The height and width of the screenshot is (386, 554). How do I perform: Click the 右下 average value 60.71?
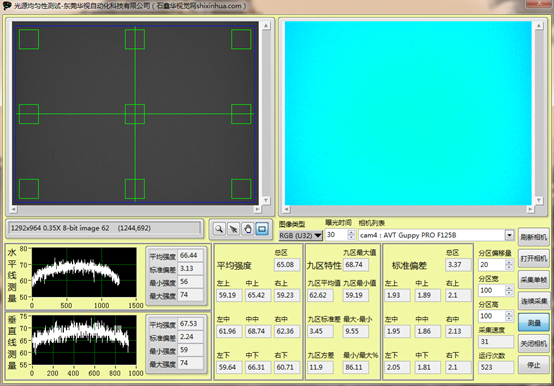pos(287,367)
